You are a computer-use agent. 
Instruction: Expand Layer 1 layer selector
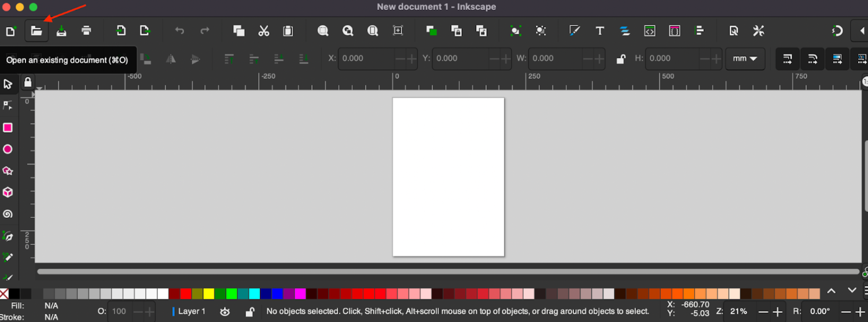[191, 312]
